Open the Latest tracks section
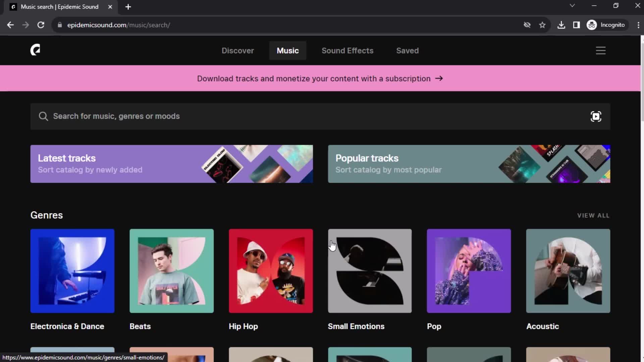The height and width of the screenshot is (362, 644). pos(172,164)
